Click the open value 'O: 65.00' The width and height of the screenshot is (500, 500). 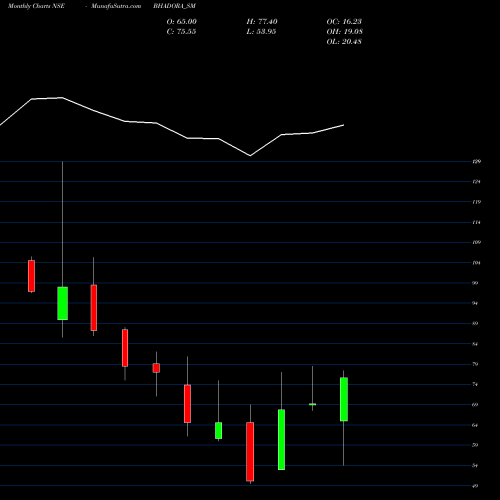[182, 22]
